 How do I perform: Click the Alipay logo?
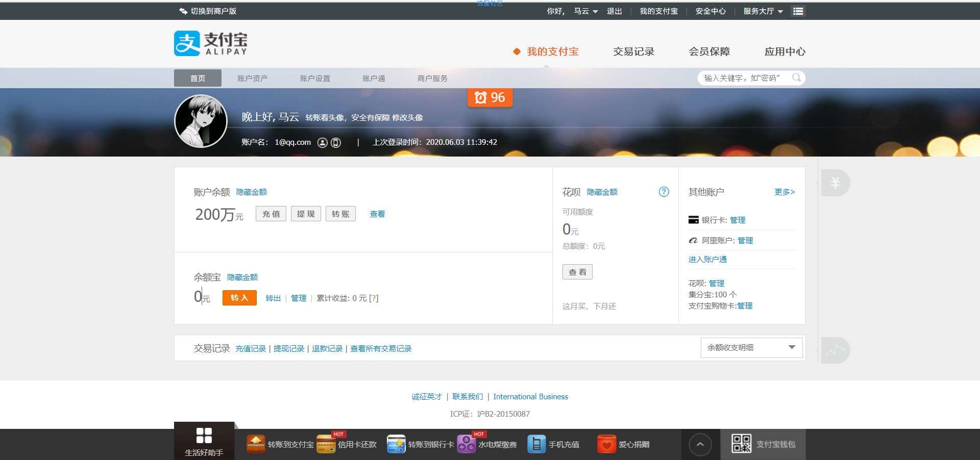coord(211,43)
